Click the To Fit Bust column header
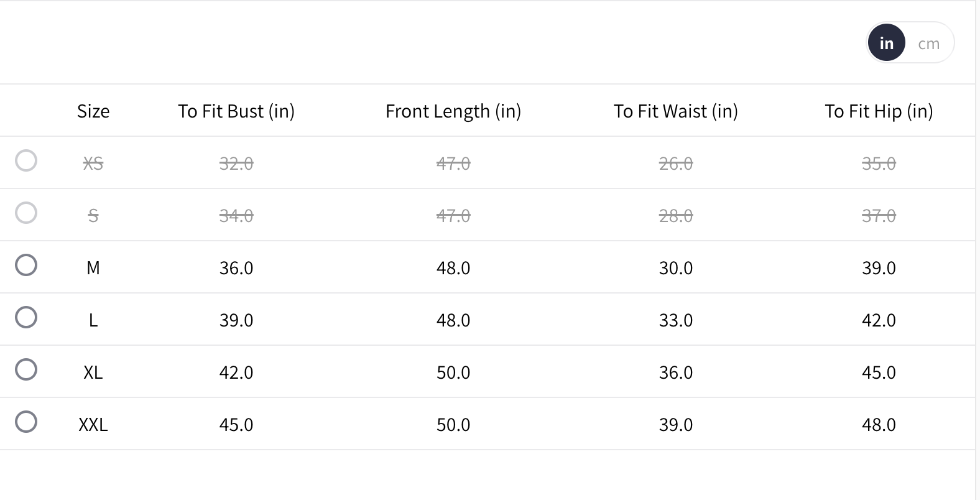This screenshot has width=980, height=500. (x=236, y=111)
